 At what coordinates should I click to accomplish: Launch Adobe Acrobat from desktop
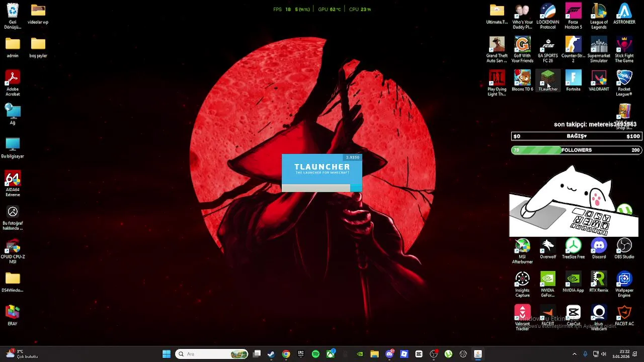pyautogui.click(x=13, y=83)
